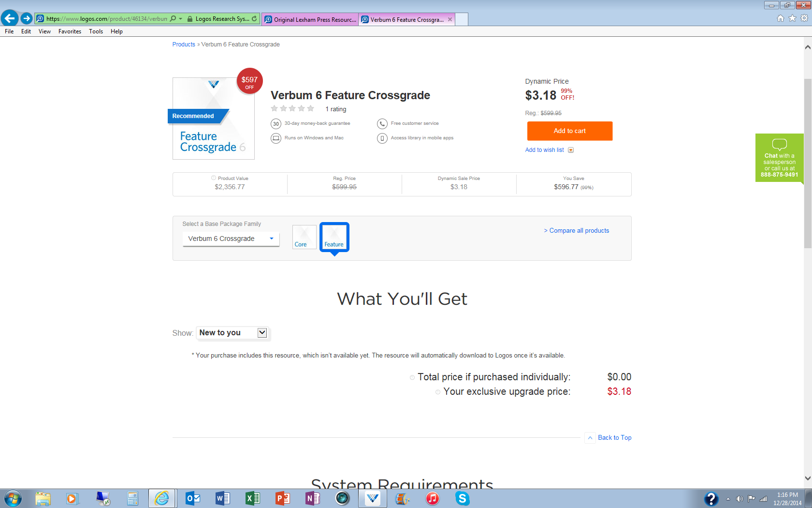This screenshot has height=508, width=812.
Task: Expand the wish list dropdown arrow
Action: click(x=571, y=150)
